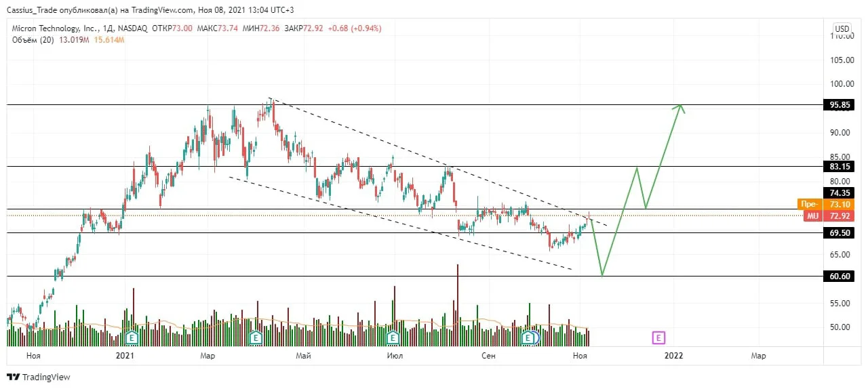
Task: Open the earnings marker near 2021 label
Action: tap(133, 337)
